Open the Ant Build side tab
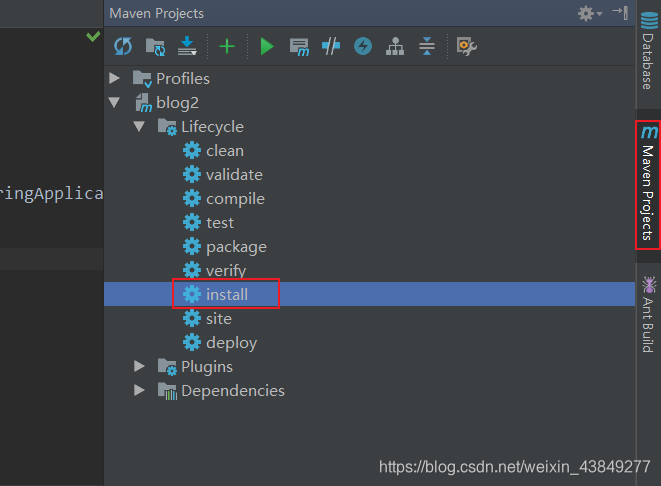 point(648,314)
